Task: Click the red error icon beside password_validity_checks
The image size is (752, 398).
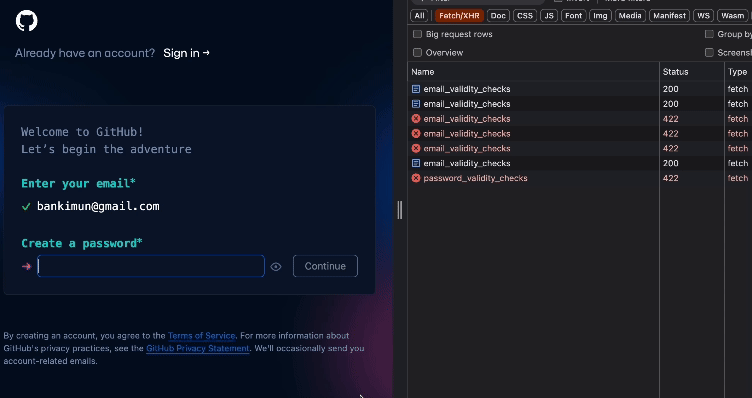Action: point(416,178)
